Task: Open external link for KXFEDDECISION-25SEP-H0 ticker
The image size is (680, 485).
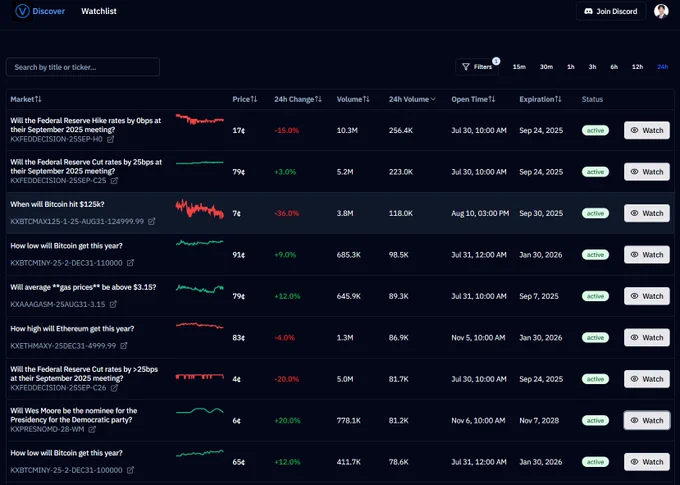Action: click(111, 139)
